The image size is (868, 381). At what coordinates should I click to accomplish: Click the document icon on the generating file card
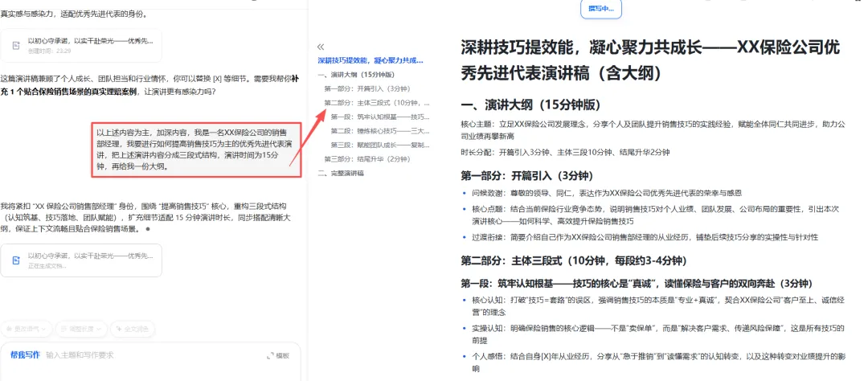[16, 260]
